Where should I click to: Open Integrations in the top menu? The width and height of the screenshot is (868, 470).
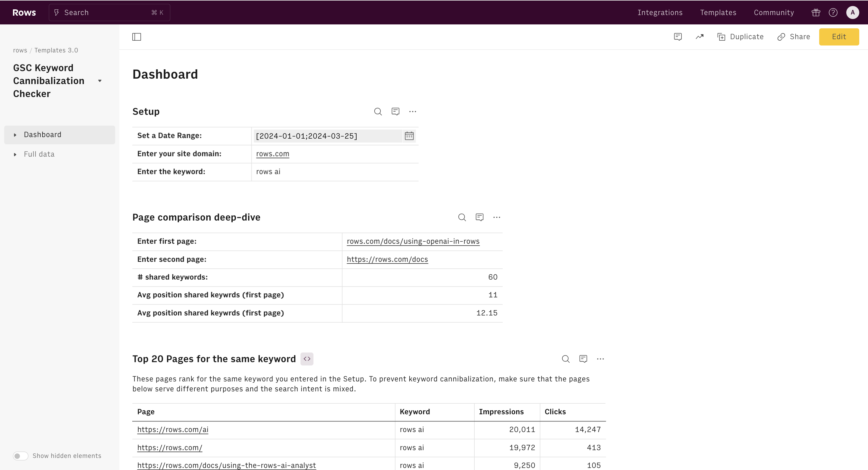(x=660, y=12)
